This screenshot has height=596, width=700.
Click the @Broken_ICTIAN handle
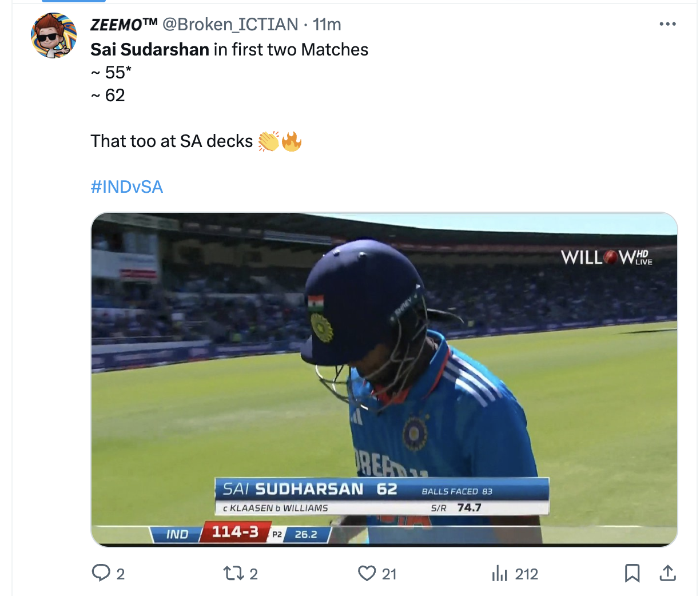(230, 25)
